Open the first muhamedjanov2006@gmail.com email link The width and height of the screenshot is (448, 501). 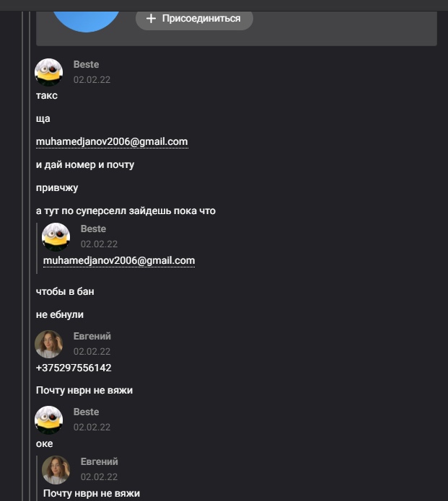pos(112,142)
